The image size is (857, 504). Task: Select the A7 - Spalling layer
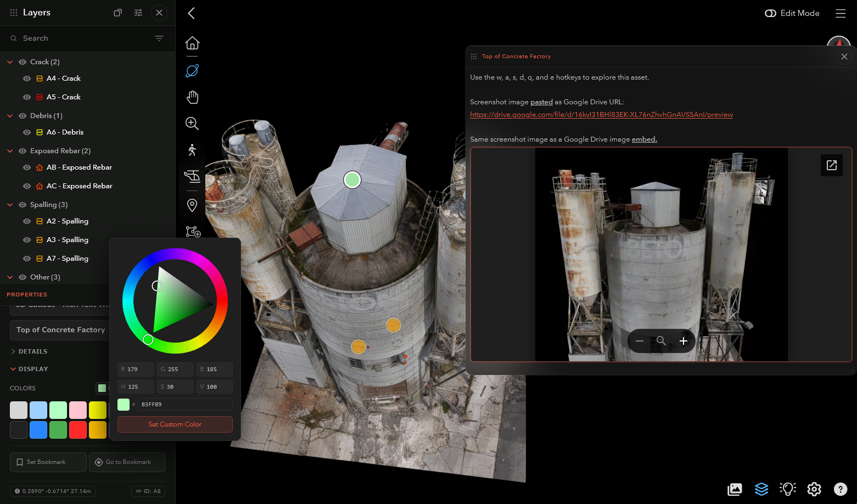pyautogui.click(x=68, y=259)
